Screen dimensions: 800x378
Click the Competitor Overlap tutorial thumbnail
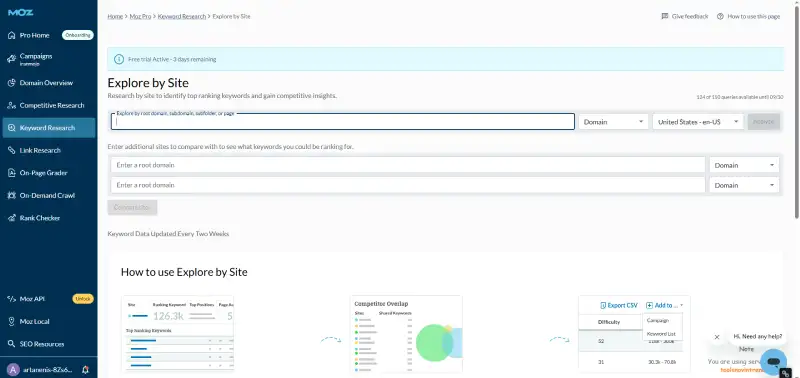click(406, 334)
